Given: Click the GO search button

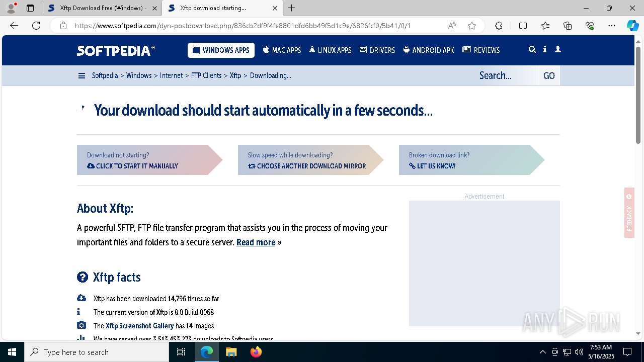Looking at the screenshot, I should click(x=549, y=75).
